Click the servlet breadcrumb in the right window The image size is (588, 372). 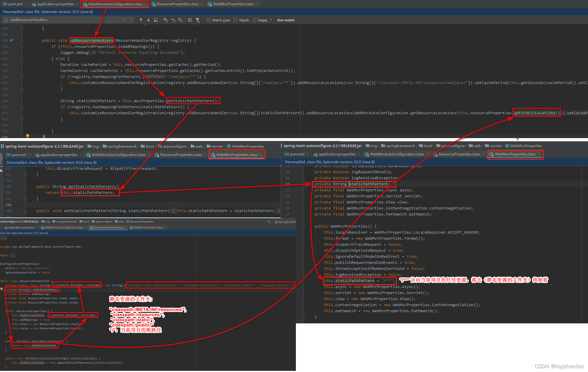coord(493,146)
